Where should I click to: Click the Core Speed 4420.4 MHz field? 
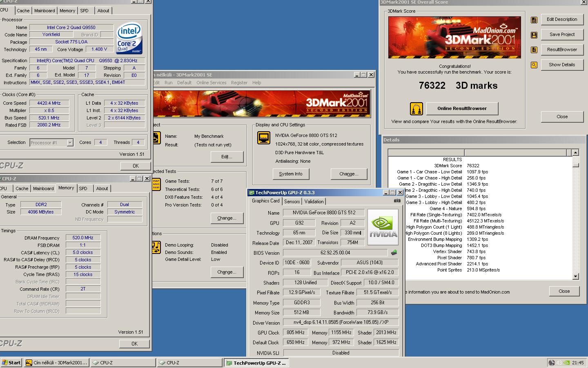click(49, 103)
